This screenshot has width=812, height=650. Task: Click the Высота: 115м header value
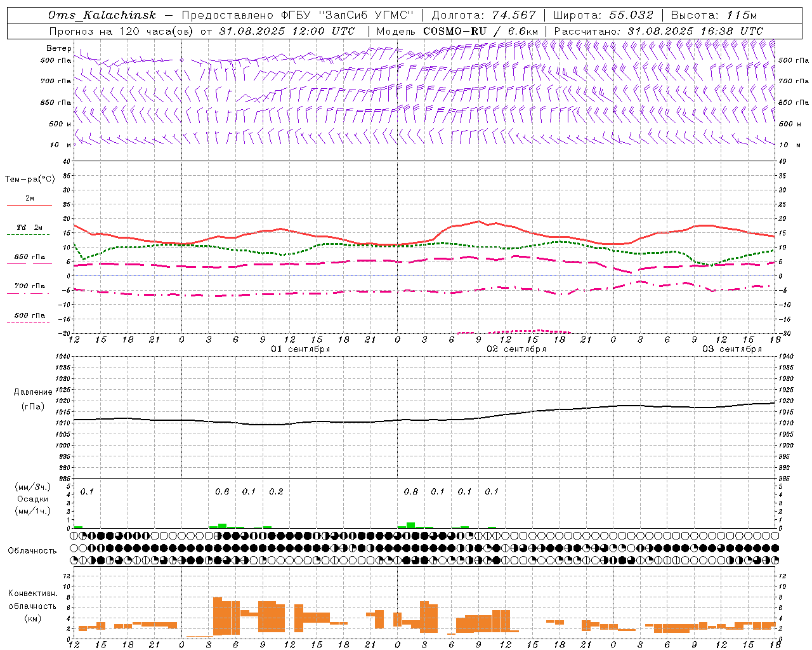(714, 15)
